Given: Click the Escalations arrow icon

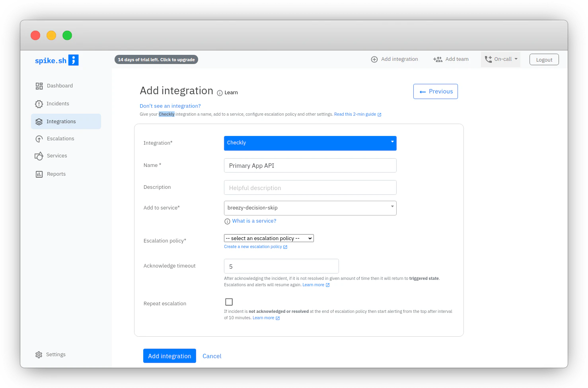Looking at the screenshot, I should pos(39,139).
